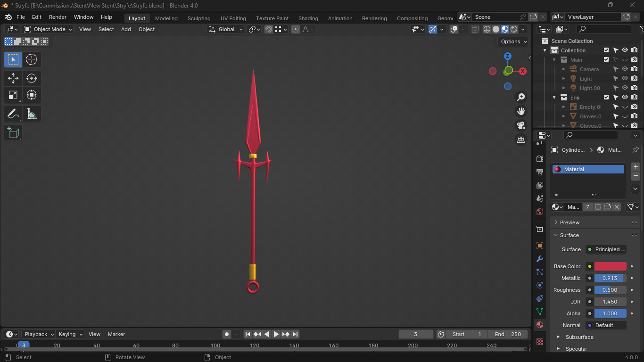This screenshot has width=644, height=362.
Task: Click the Normal Default button
Action: tap(606, 325)
